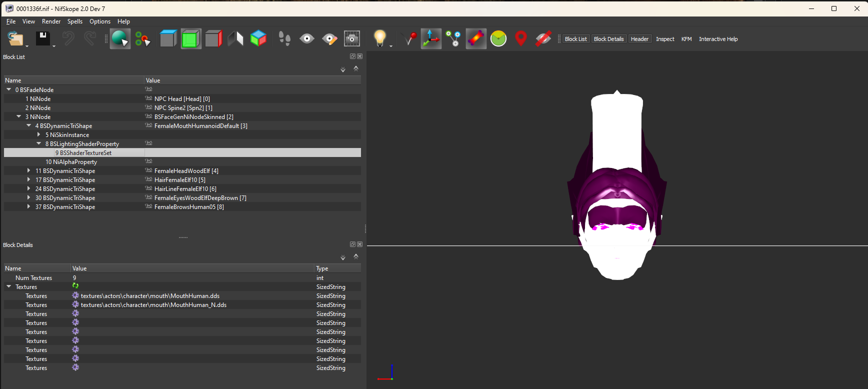Click the red-blue material color gradient icon
This screenshot has width=868, height=389.
pos(476,39)
